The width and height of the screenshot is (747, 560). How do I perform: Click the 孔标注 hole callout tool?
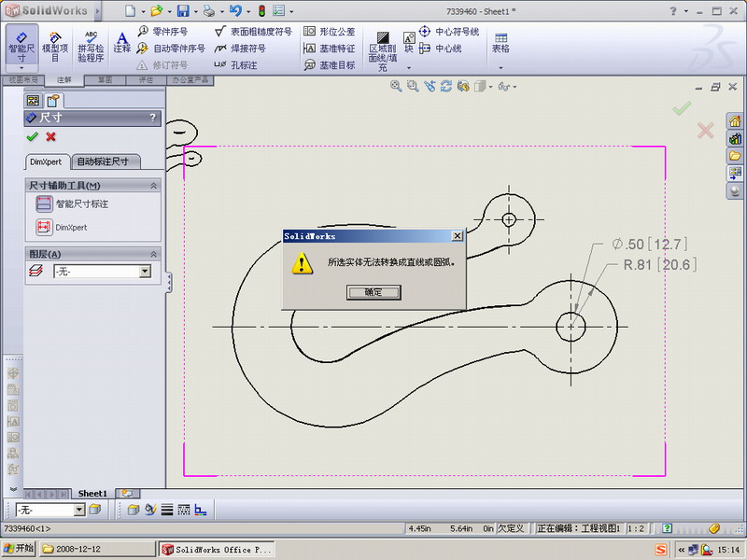pos(236,64)
